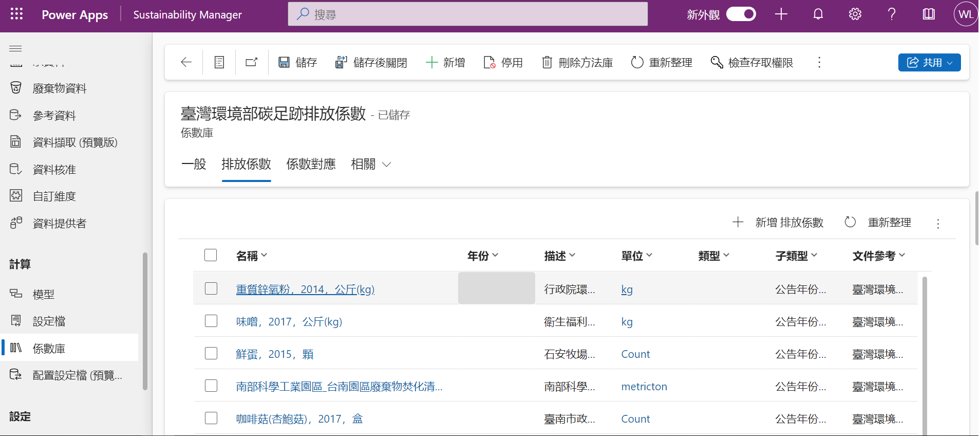
Task: Open the 共用 share dropdown button
Action: tap(929, 62)
